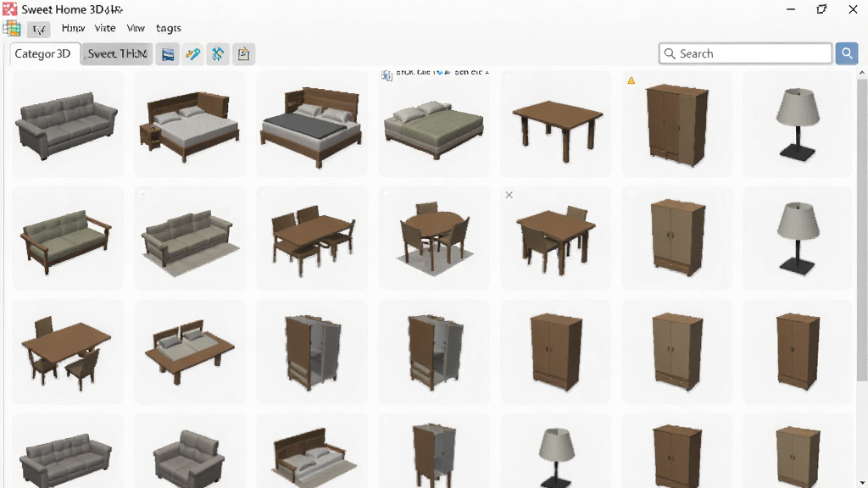
Task: Click the document clipboard toolbar icon
Action: pos(243,53)
